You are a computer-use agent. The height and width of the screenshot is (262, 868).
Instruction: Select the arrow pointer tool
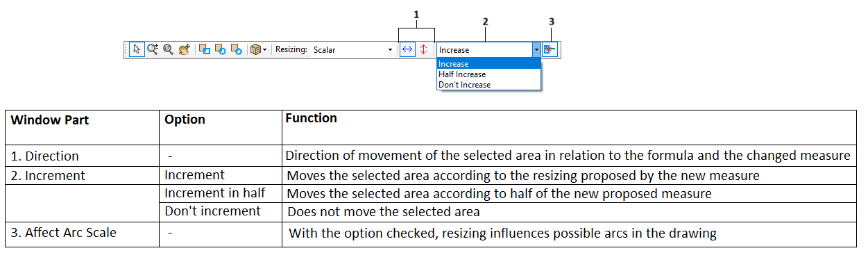[137, 49]
